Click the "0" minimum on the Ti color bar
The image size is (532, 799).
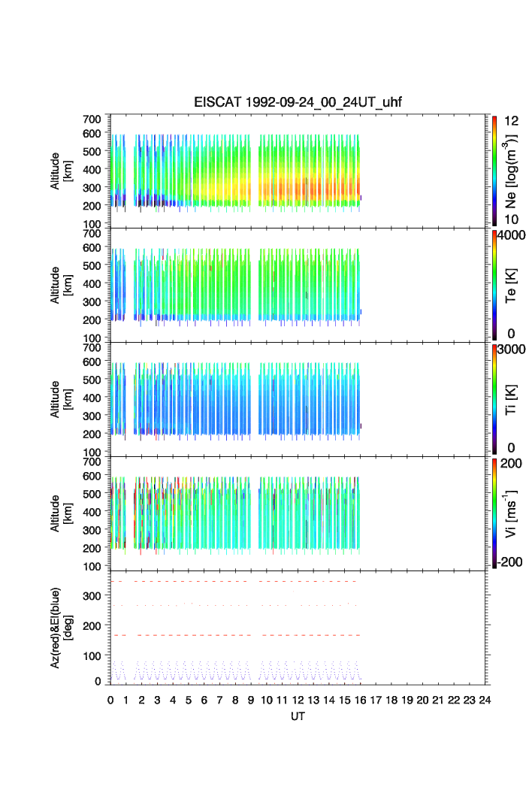(511, 448)
